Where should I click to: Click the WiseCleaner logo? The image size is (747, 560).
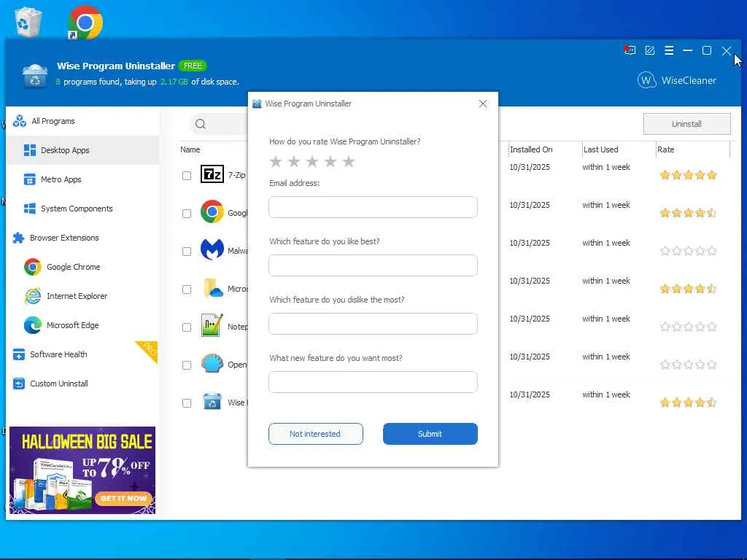point(677,80)
